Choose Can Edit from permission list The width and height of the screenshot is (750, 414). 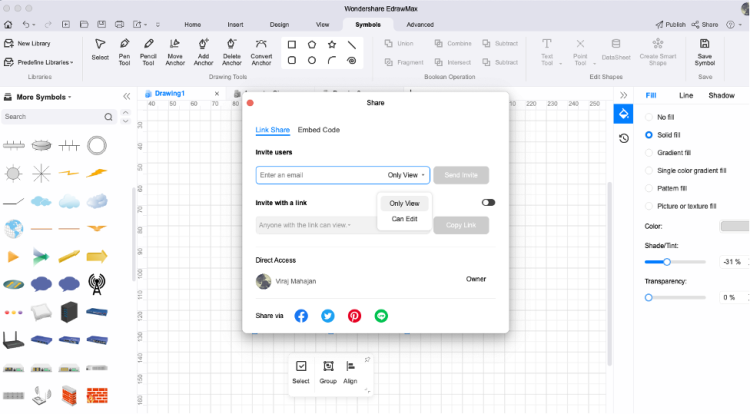point(405,219)
